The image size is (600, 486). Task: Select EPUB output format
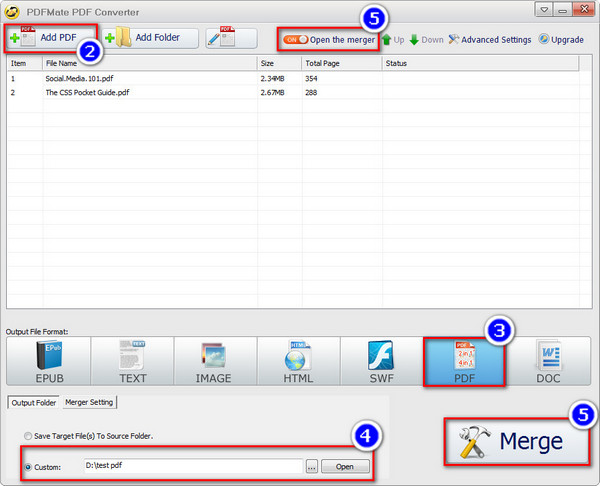pyautogui.click(x=49, y=361)
